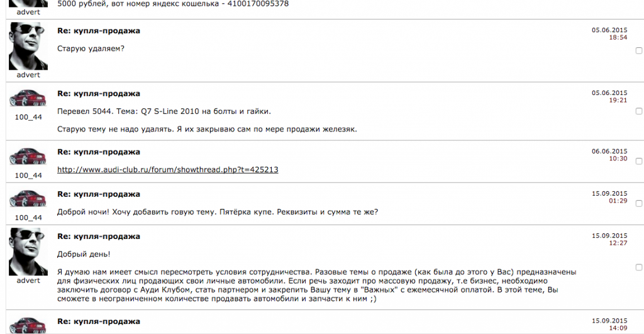Image resolution: width=644 pixels, height=334 pixels.
Task: Click username advert under the 18:54 avatar
Action: [x=28, y=75]
